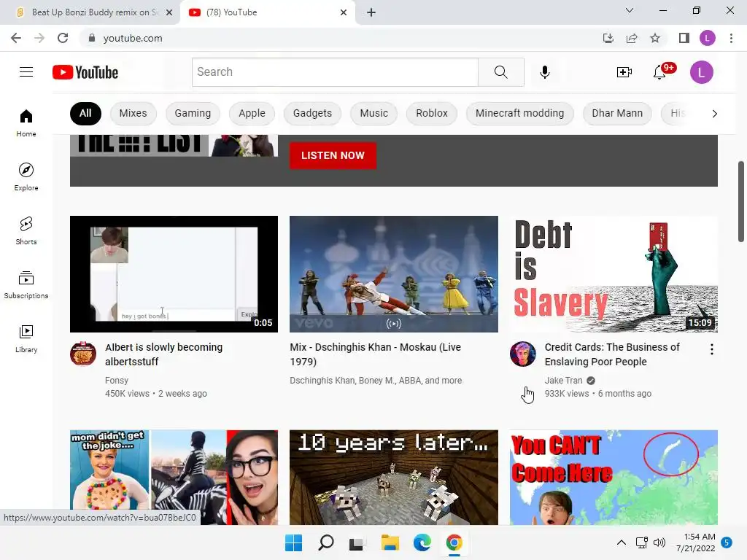
Task: Open the Debt is Slavery thumbnail
Action: pos(614,274)
